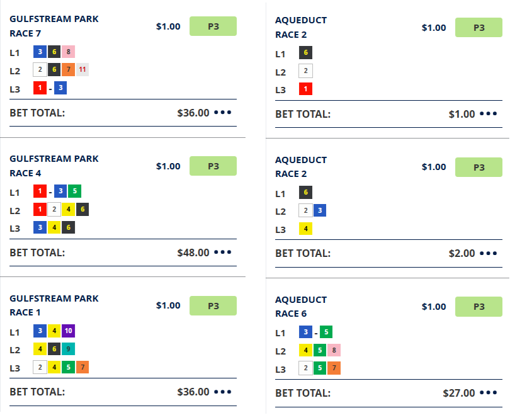Click P3 badge on Gulfstream Park Race 1
The image size is (520, 420).
[x=213, y=306]
